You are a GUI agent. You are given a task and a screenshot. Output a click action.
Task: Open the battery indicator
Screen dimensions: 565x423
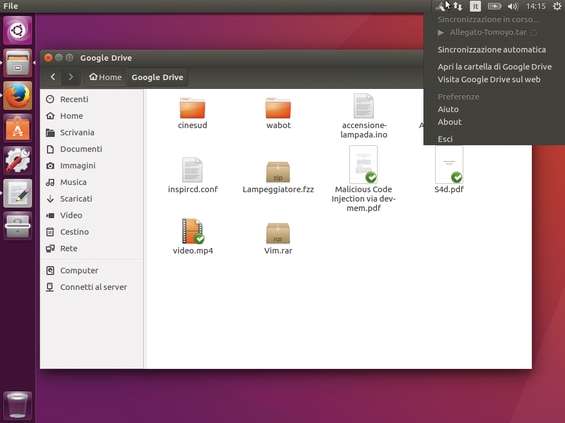click(494, 6)
